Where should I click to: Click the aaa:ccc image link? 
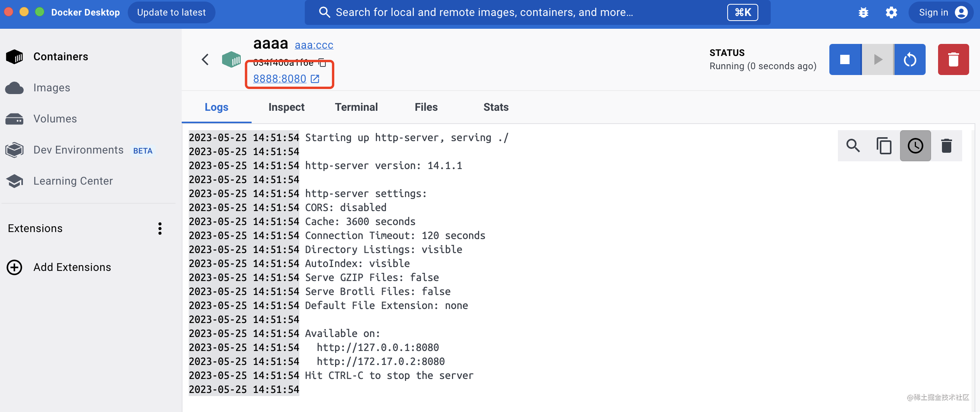click(x=314, y=45)
